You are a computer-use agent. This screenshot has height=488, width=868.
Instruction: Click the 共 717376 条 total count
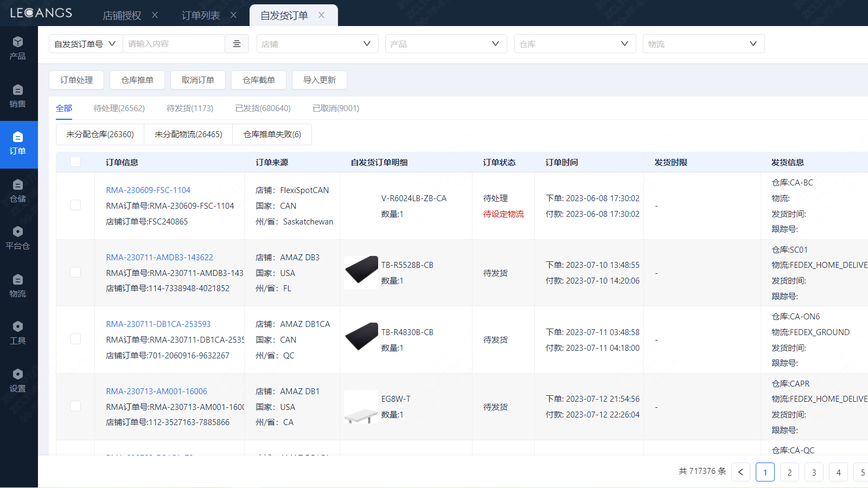tap(702, 471)
